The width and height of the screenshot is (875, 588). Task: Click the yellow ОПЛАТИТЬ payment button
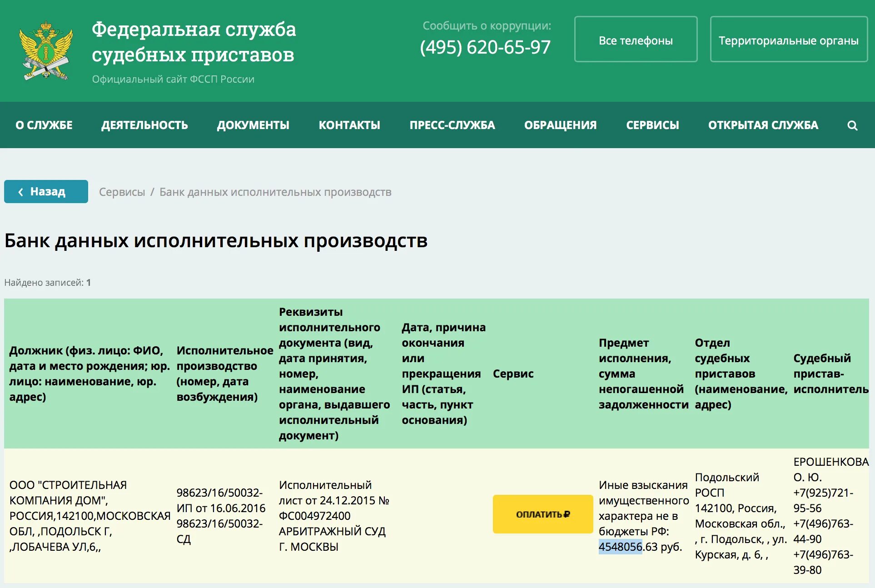pos(542,514)
